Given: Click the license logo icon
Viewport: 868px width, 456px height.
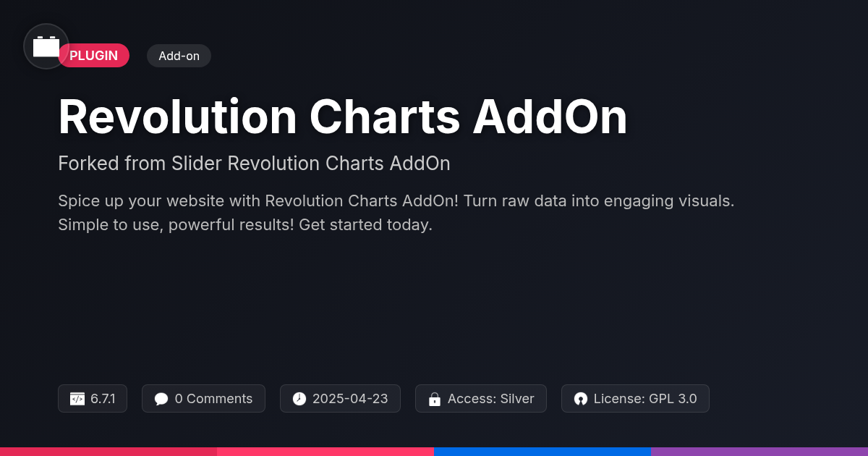Looking at the screenshot, I should pos(581,399).
